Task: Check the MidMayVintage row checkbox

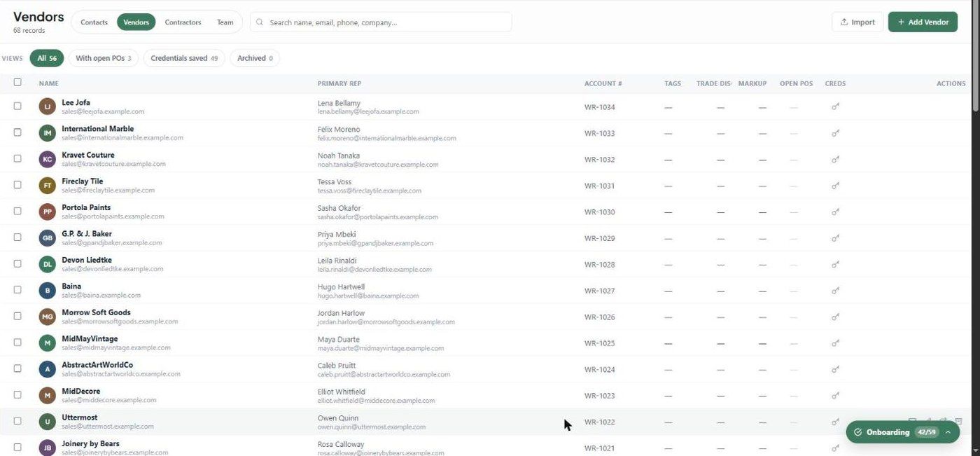Action: click(17, 342)
